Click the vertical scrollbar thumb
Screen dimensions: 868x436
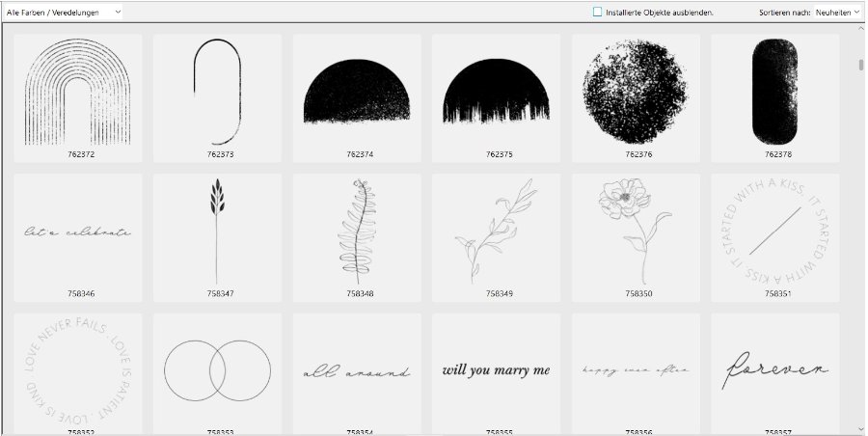861,65
